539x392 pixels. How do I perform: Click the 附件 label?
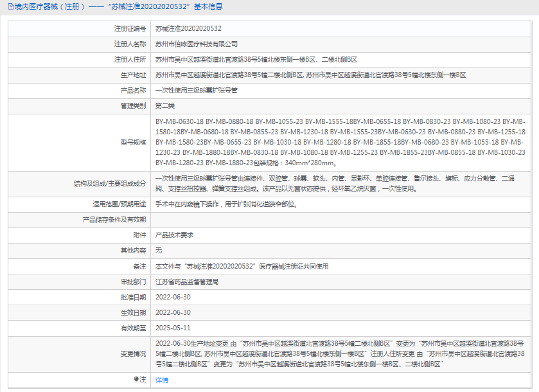click(139, 235)
